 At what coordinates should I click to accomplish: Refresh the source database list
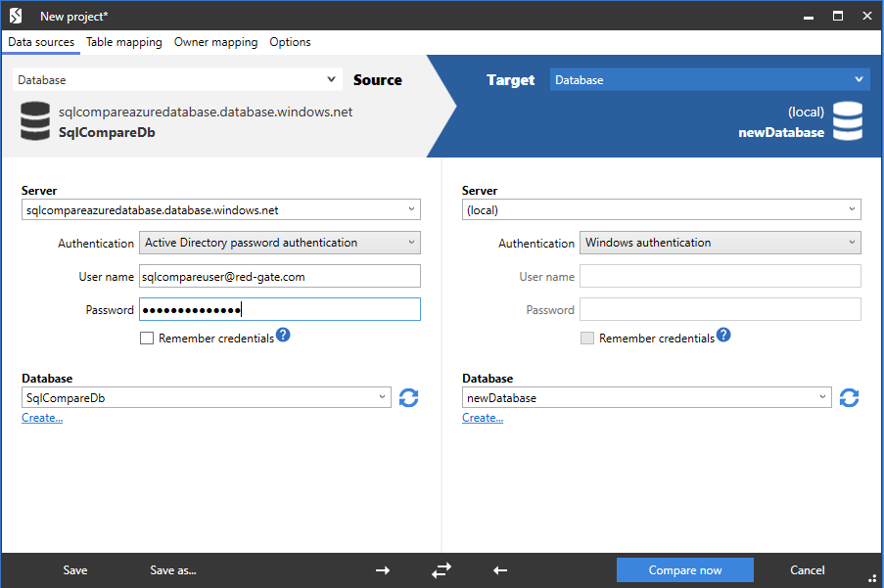tap(408, 397)
